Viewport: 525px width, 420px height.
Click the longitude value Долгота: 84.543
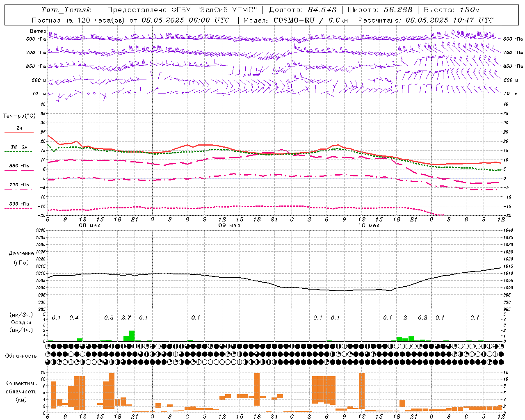(x=303, y=10)
